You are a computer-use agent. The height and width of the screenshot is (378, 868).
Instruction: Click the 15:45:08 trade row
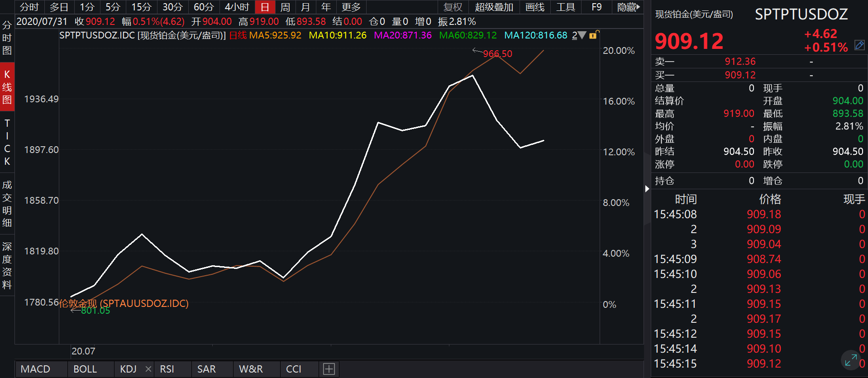click(759, 215)
